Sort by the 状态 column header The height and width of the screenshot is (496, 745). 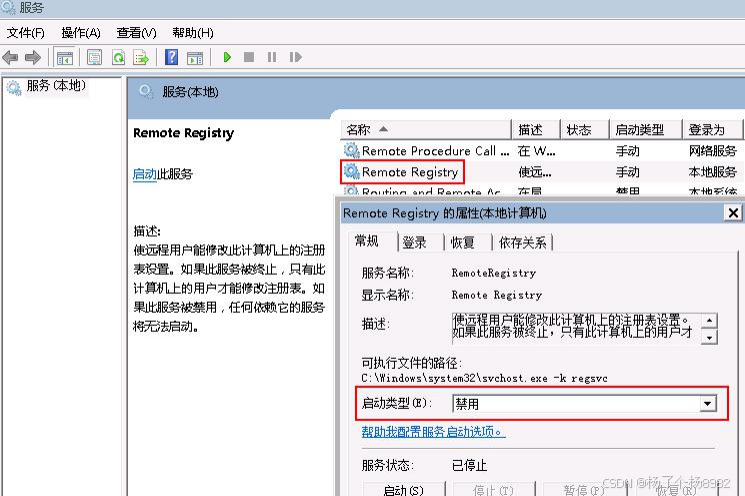click(585, 129)
